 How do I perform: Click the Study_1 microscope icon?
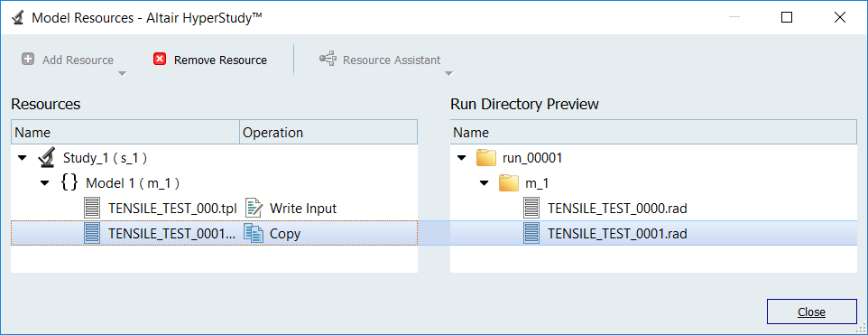47,158
